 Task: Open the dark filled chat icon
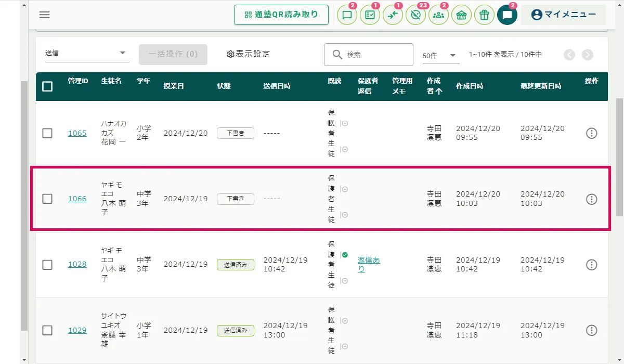[x=507, y=15]
